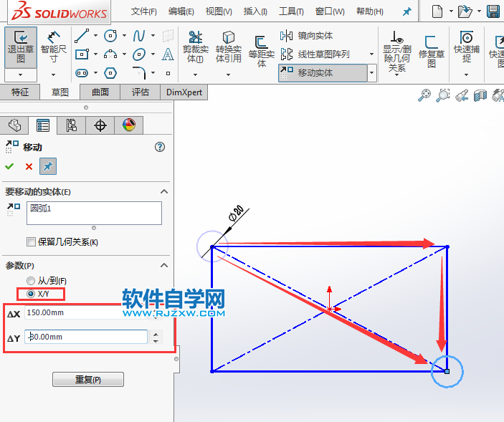Click the Convert Entities (转换实体引用) icon

[229, 46]
